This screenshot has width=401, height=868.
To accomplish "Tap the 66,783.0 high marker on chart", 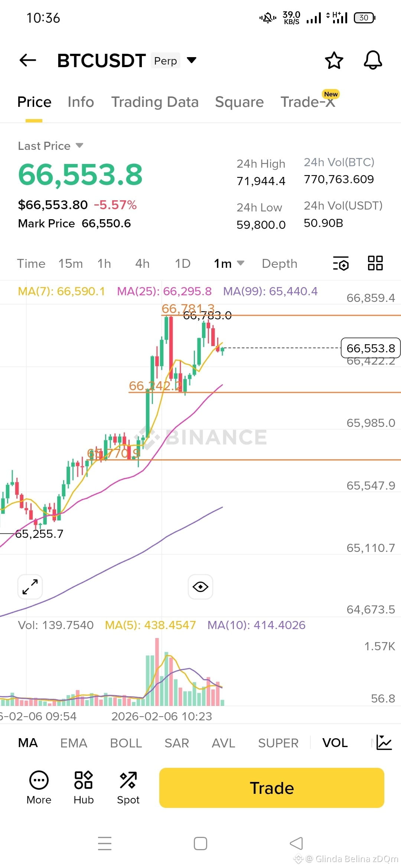I will [208, 316].
